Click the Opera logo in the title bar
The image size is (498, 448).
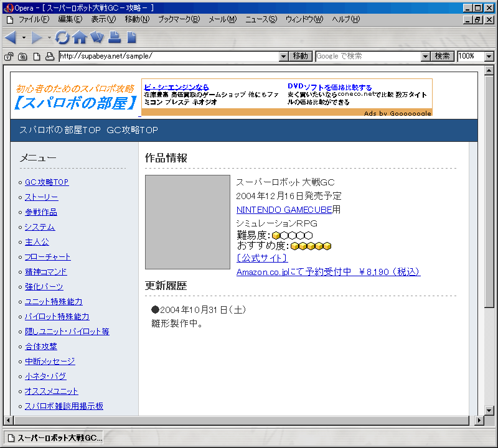click(x=9, y=8)
